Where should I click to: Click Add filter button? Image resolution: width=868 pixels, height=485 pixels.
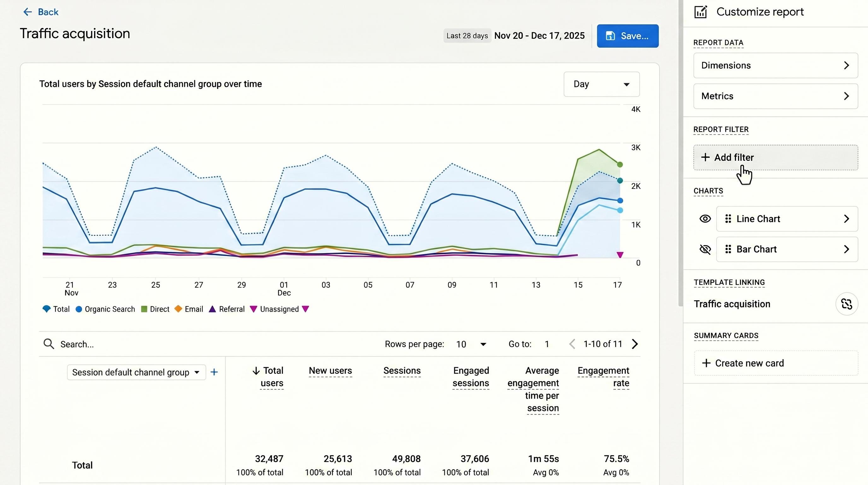click(x=775, y=158)
